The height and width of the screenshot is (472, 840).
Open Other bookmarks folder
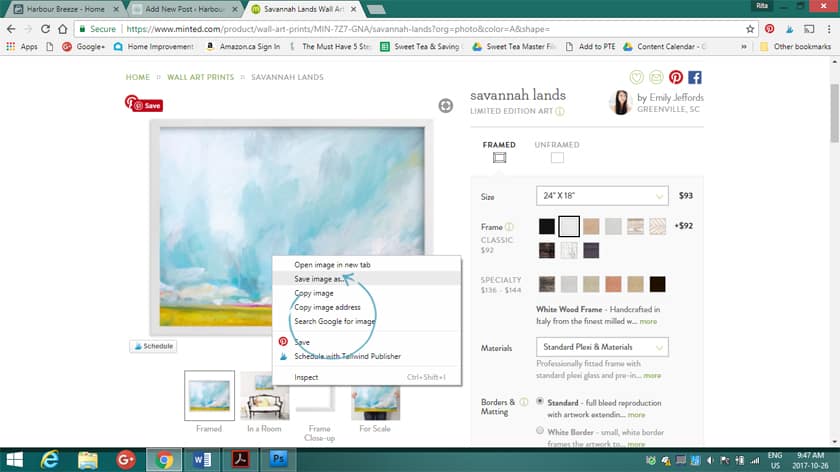click(796, 47)
